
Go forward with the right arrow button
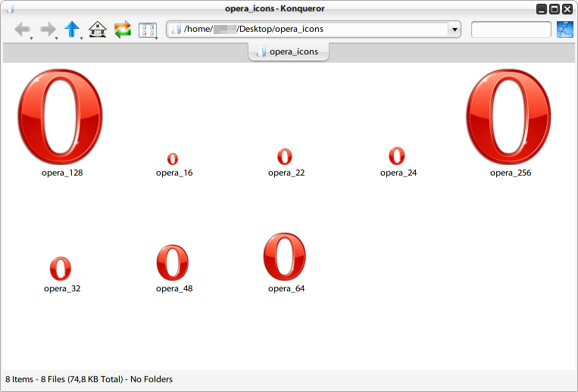[x=47, y=29]
